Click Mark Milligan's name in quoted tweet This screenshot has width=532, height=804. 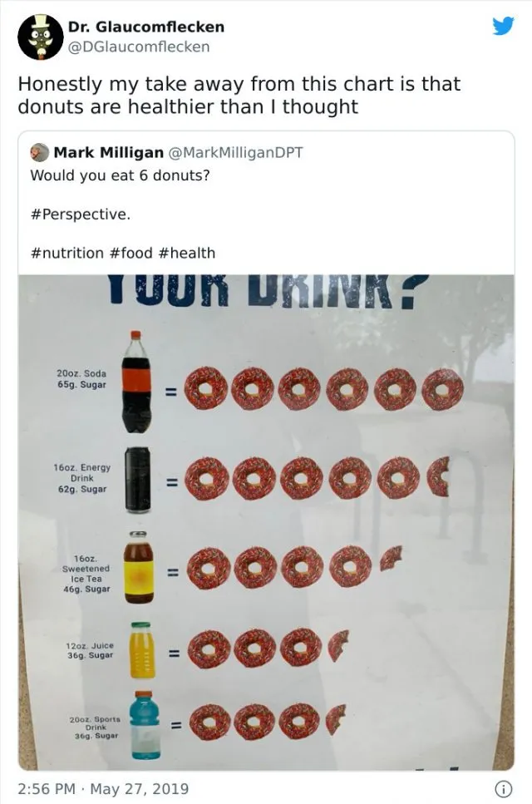point(108,153)
